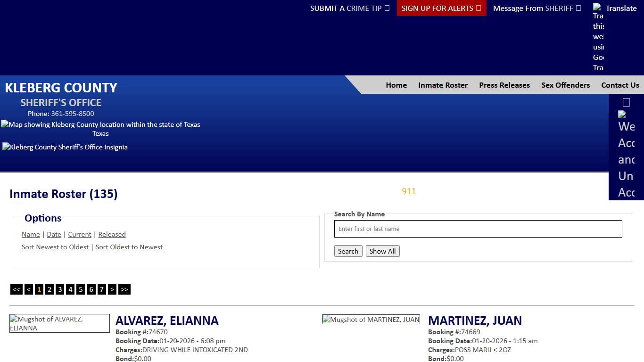The height and width of the screenshot is (362, 644).
Task: Navigate to the Sex Offenders page
Action: [565, 85]
